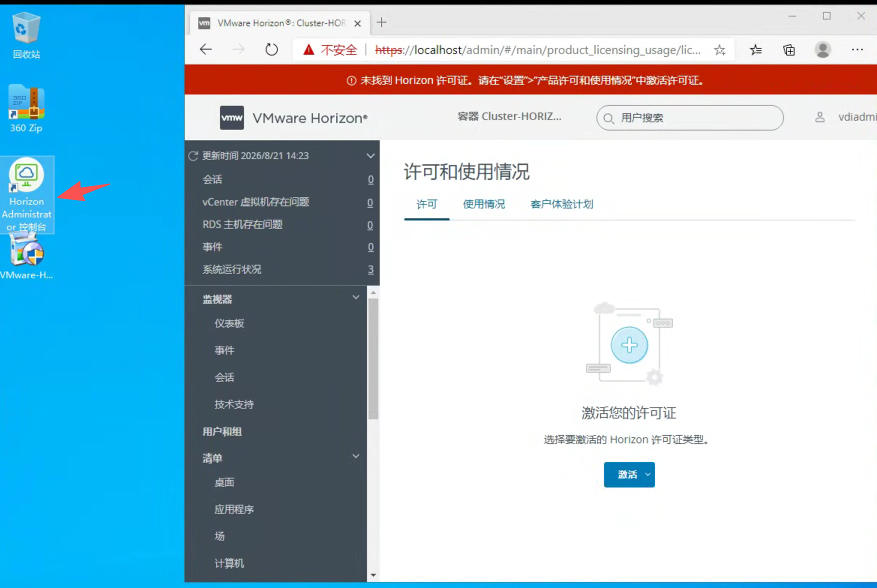This screenshot has height=588, width=877.
Task: Open the 会话 count link
Action: pos(370,179)
